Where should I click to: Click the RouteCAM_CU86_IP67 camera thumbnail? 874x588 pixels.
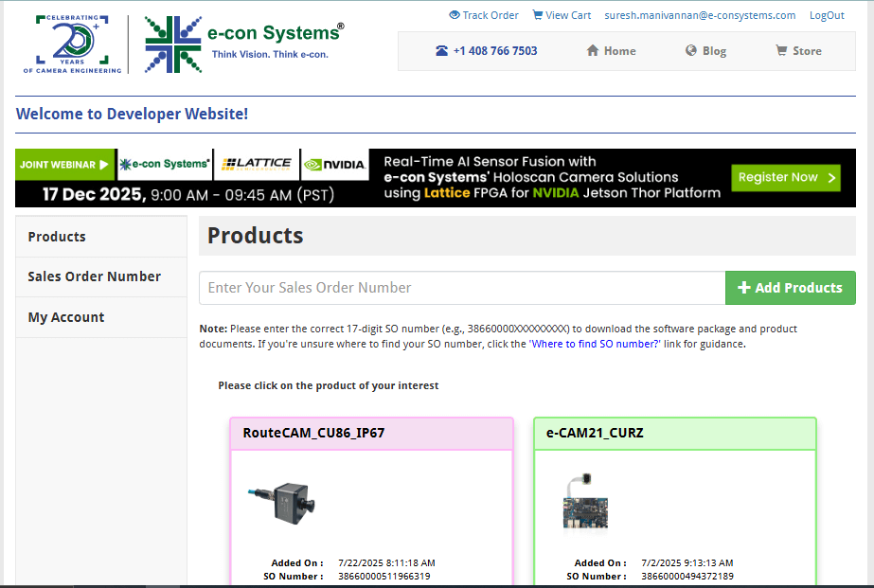click(x=281, y=503)
